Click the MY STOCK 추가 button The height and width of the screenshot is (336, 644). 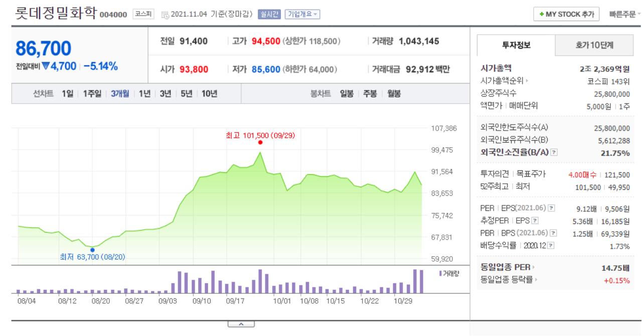tap(567, 15)
